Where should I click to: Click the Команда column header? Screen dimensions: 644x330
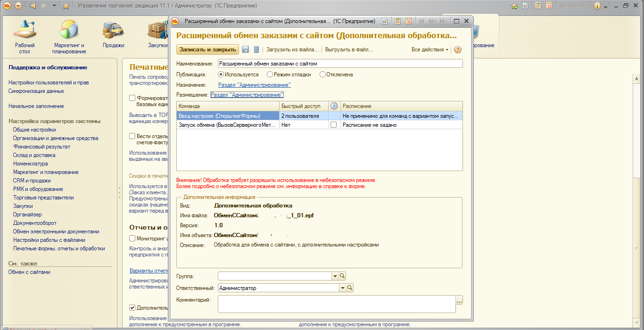click(228, 106)
